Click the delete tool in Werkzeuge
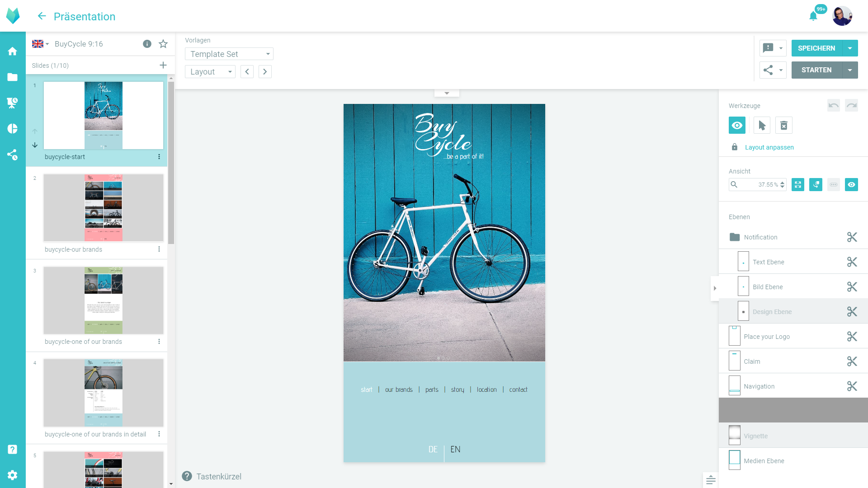This screenshot has height=488, width=868. (784, 125)
